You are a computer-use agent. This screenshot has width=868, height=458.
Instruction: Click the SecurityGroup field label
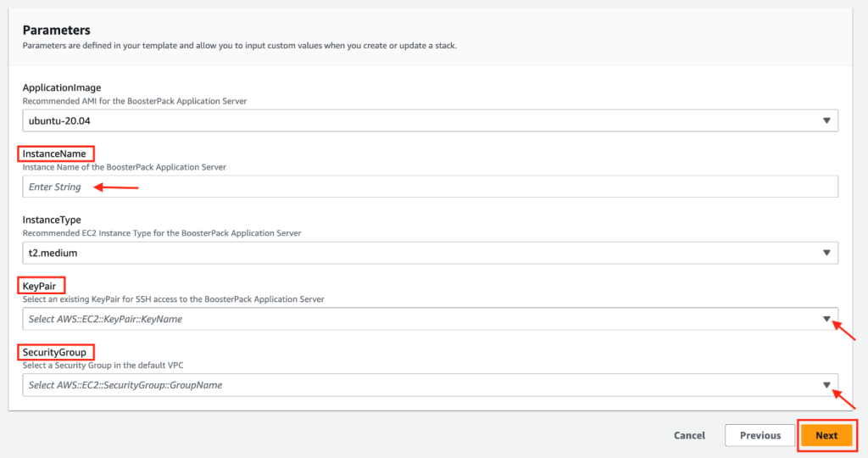click(x=54, y=352)
